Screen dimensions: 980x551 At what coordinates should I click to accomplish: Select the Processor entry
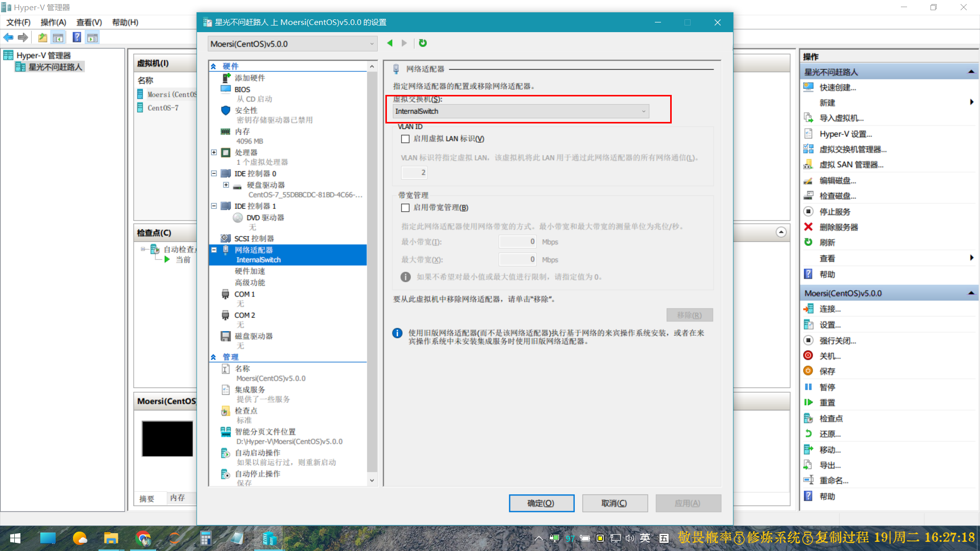click(246, 152)
